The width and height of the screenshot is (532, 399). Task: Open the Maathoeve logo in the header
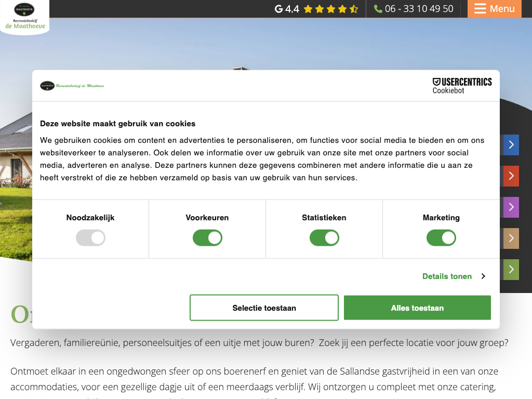coord(24,16)
